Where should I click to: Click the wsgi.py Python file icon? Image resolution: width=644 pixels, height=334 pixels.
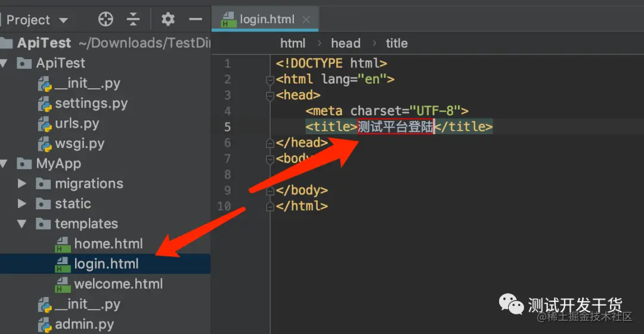click(x=45, y=144)
